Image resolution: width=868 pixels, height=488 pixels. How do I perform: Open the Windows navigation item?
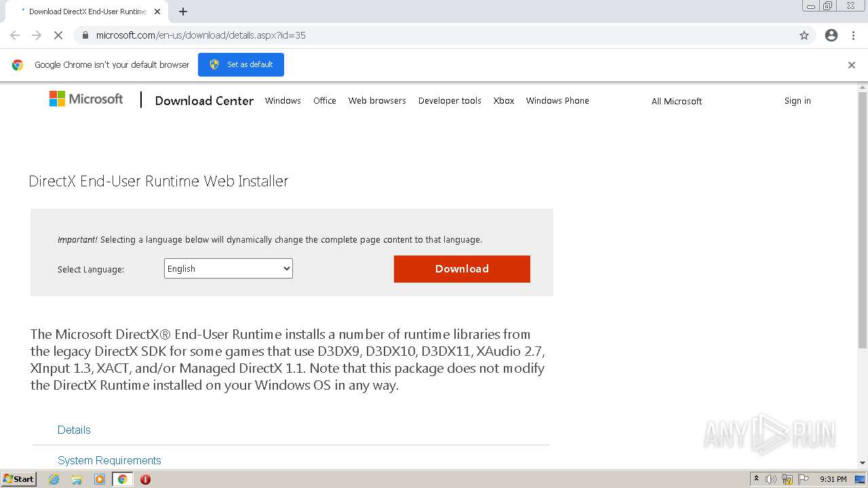click(283, 100)
